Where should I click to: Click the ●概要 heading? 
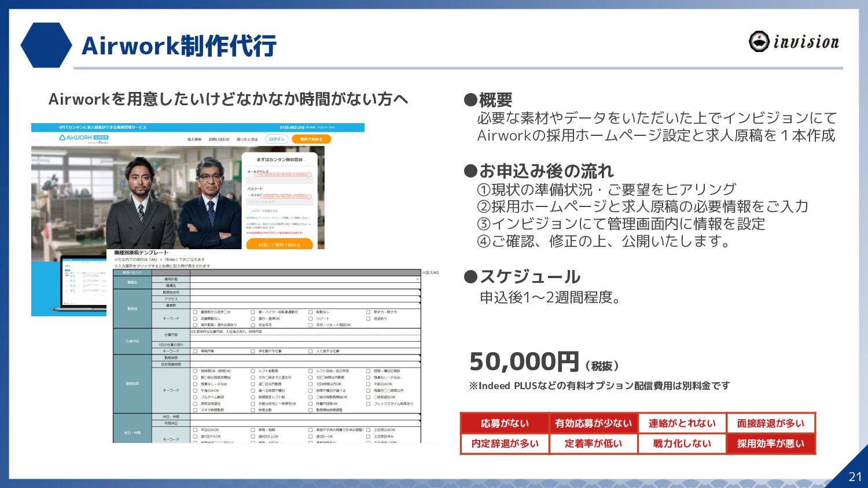[x=488, y=100]
